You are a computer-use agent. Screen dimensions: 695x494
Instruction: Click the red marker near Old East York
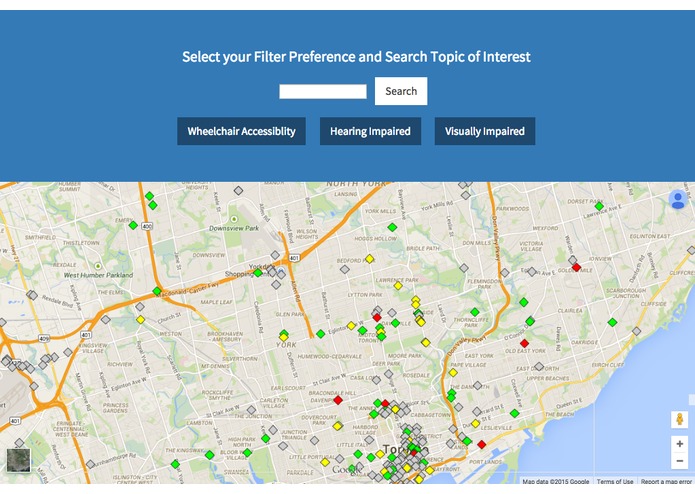click(x=524, y=343)
